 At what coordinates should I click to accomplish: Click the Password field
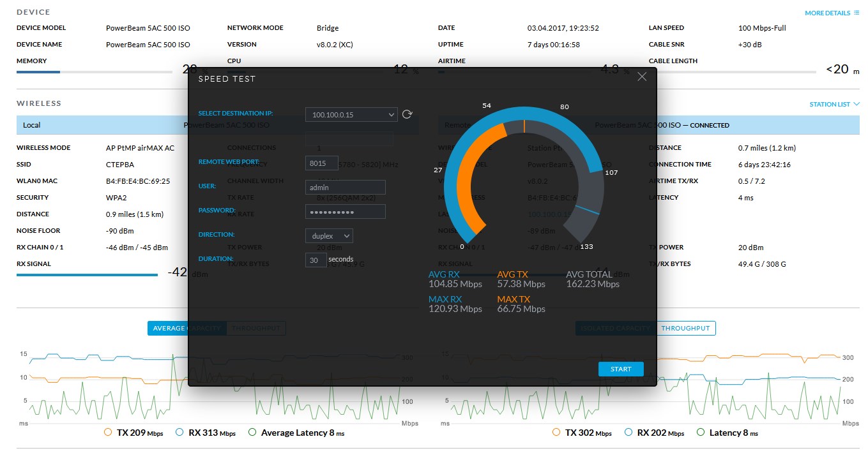(x=346, y=212)
